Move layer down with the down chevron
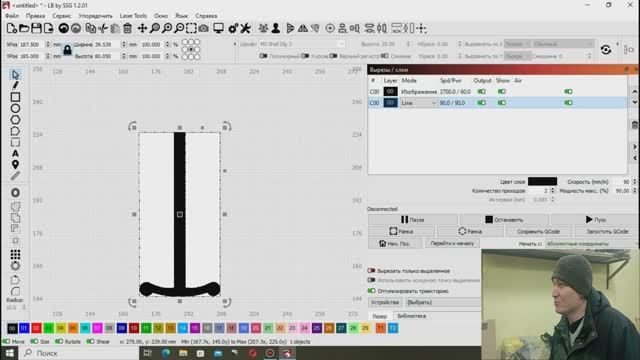This screenshot has width=640, height=360. 635,102
